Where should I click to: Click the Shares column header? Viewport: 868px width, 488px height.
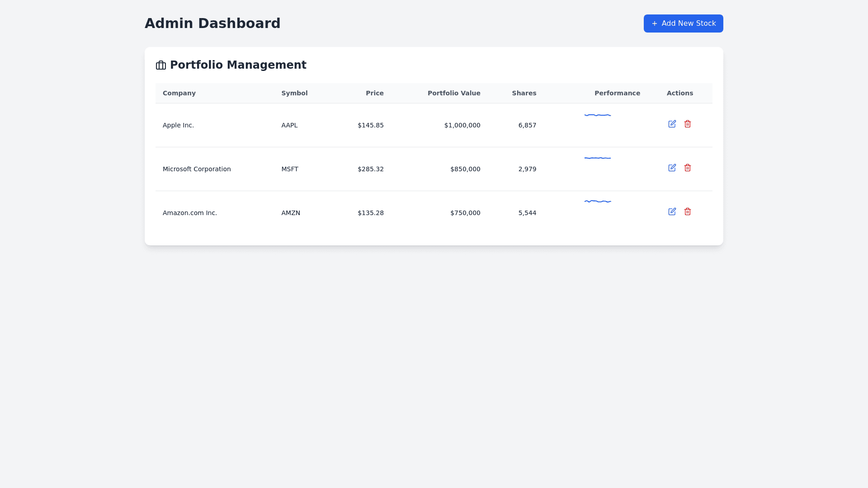point(524,93)
